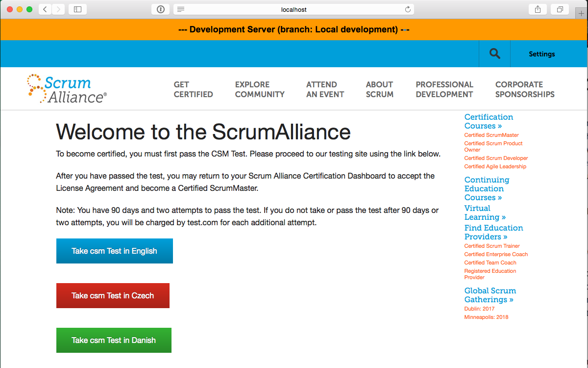Open the Explore Community menu
The width and height of the screenshot is (588, 368).
(x=260, y=89)
